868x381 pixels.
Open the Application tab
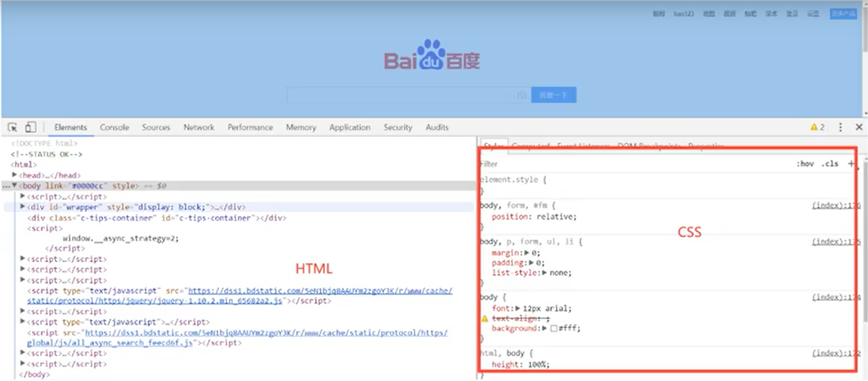point(350,126)
